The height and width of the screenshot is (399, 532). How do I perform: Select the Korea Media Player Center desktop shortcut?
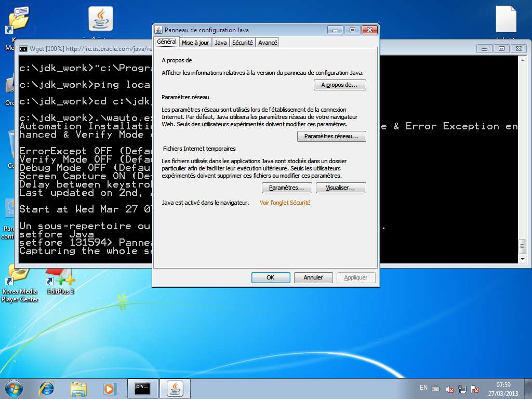point(20,284)
